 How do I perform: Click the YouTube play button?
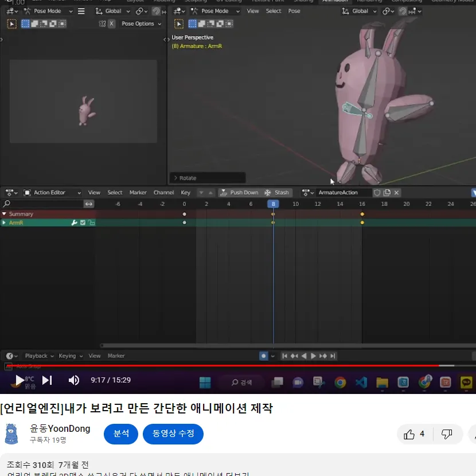tap(19, 380)
